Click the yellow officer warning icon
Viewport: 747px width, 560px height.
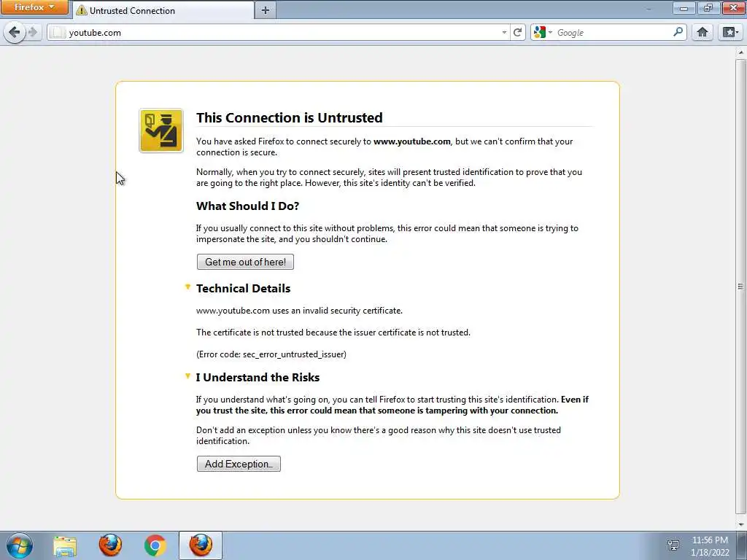(x=161, y=131)
